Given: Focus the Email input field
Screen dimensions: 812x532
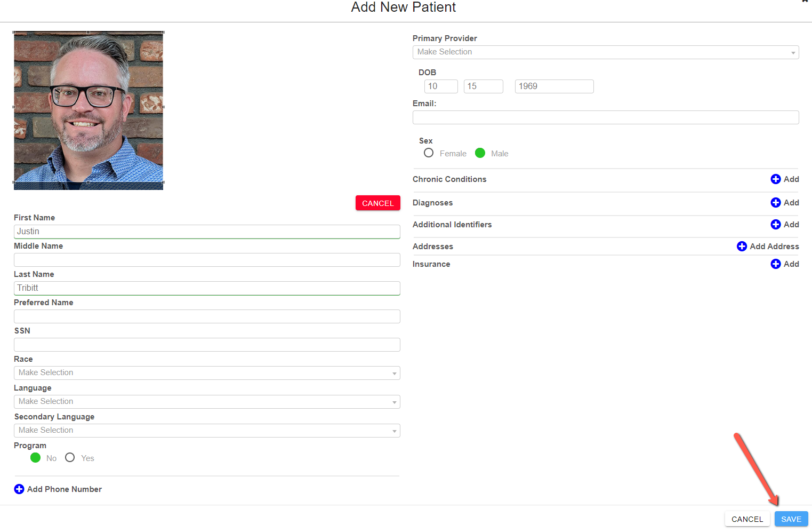Looking at the screenshot, I should 606,117.
